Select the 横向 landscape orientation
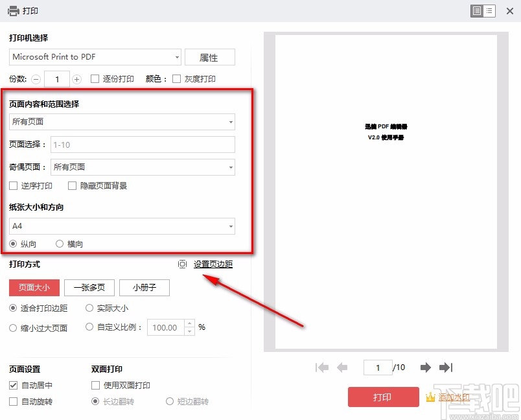521x420 pixels. pos(61,244)
